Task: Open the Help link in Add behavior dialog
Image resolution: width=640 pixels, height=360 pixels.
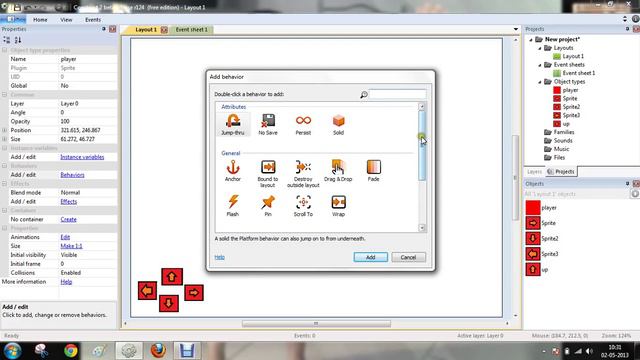Action: pyautogui.click(x=220, y=257)
